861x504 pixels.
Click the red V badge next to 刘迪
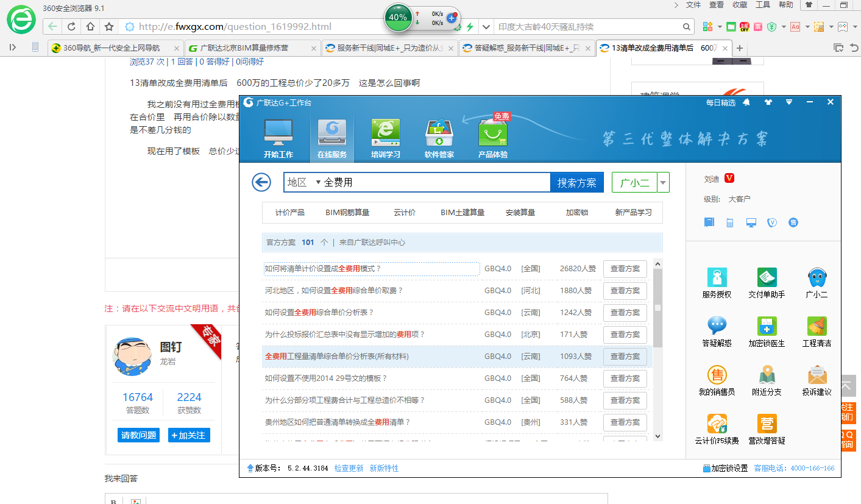pos(729,179)
